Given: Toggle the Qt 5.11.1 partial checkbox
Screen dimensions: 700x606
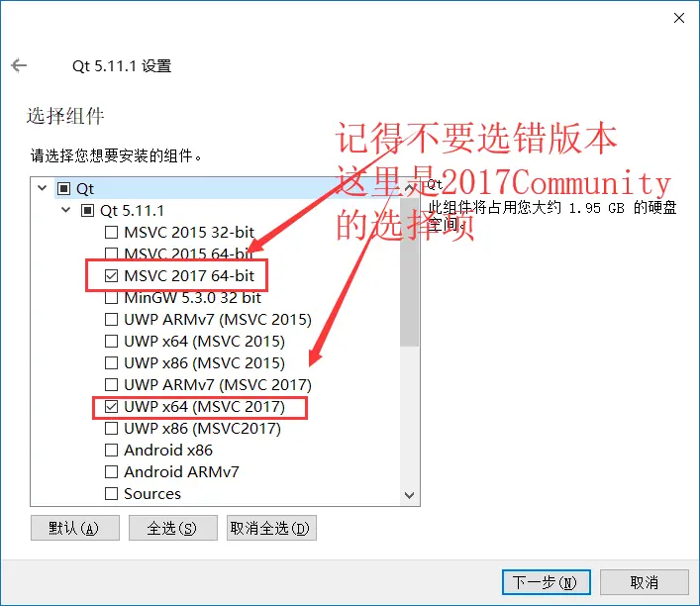Looking at the screenshot, I should coord(87,210).
